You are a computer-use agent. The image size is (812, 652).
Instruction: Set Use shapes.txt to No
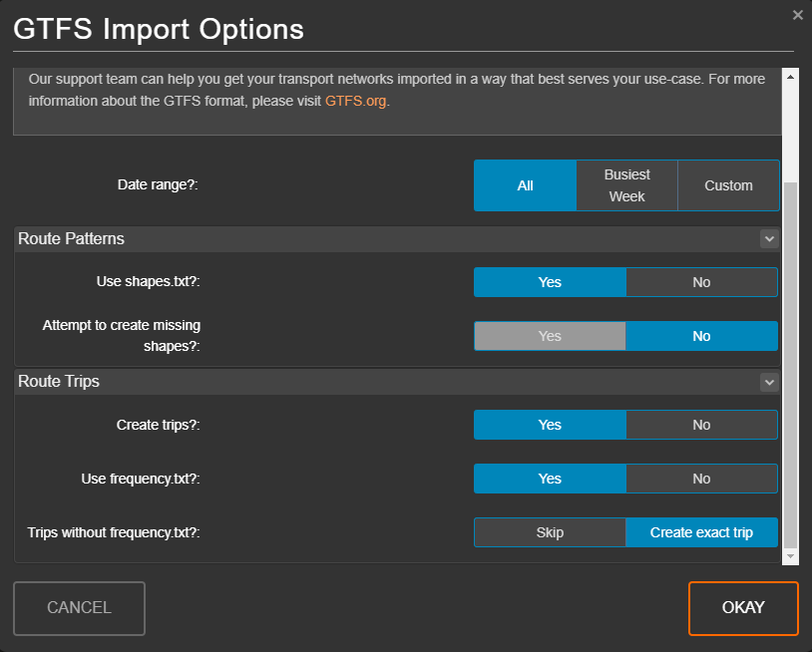pyautogui.click(x=701, y=282)
